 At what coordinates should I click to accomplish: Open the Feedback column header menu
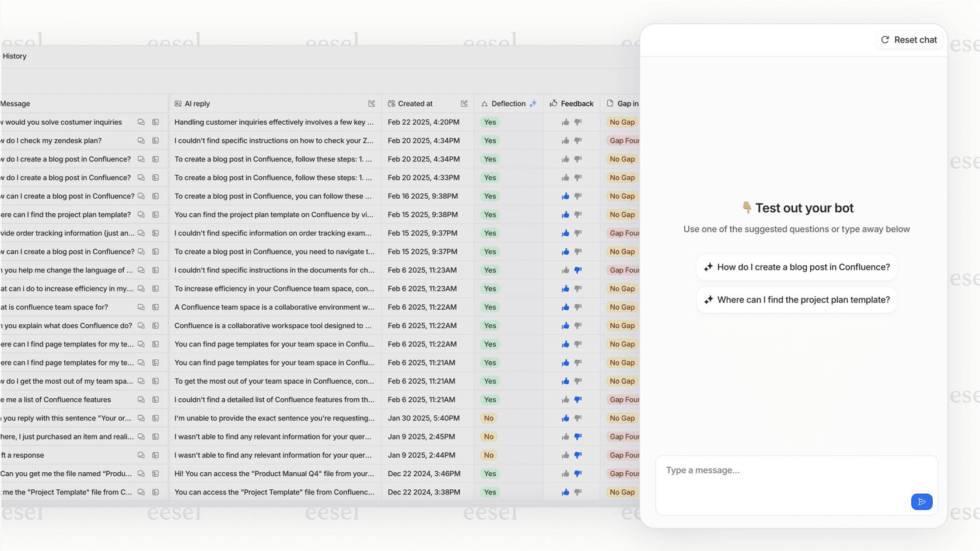(576, 103)
